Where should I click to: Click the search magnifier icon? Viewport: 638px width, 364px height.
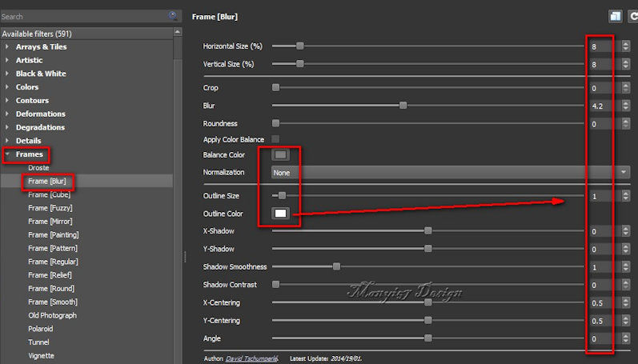173,16
